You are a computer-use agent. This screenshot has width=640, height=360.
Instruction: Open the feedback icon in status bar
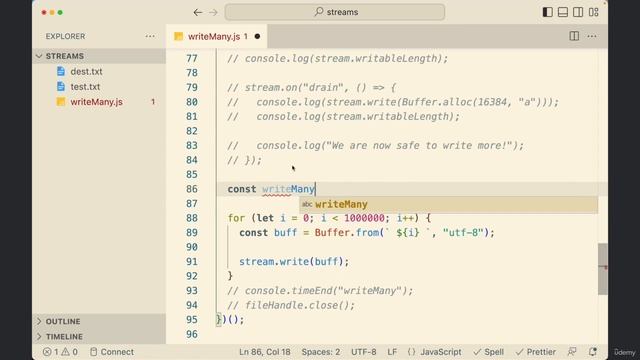point(572,352)
